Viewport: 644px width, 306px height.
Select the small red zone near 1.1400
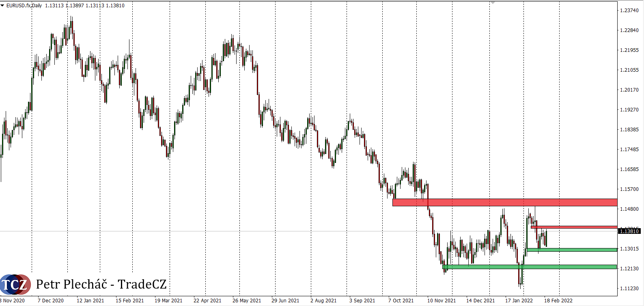574,227
